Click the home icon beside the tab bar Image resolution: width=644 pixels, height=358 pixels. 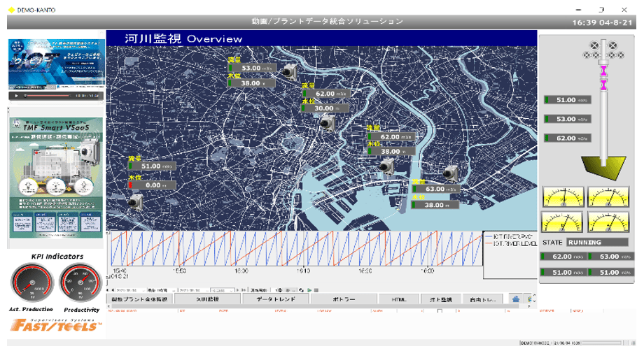[x=516, y=299]
